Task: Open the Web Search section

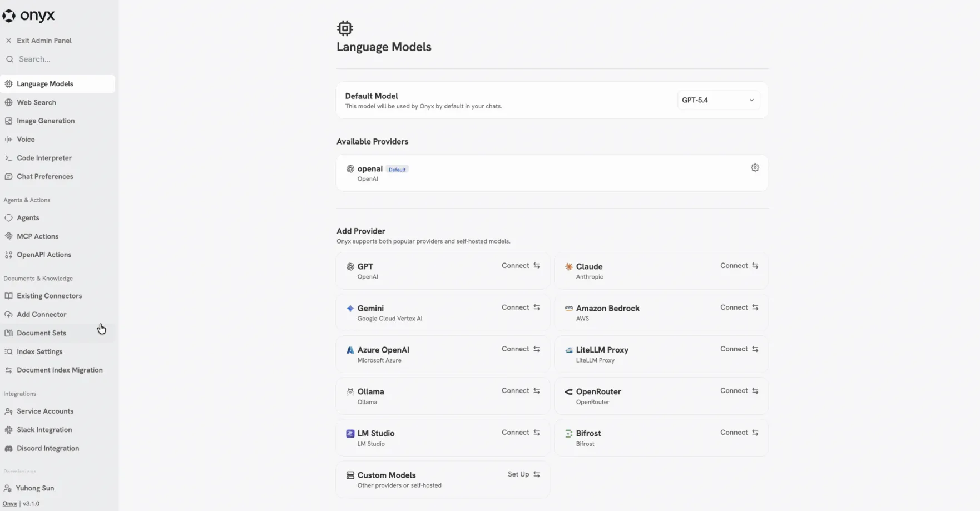Action: pos(36,102)
